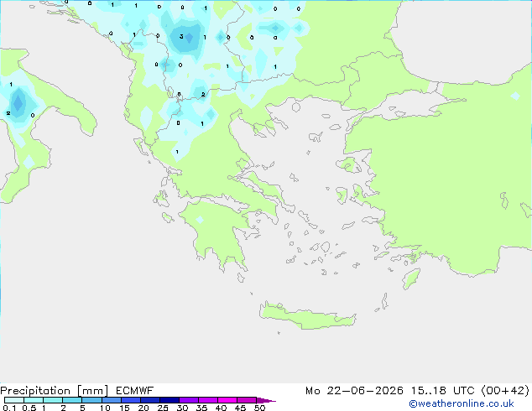Click the '(00+42)' forecast offset text
This screenshot has height=411, width=532.
pos(505,391)
